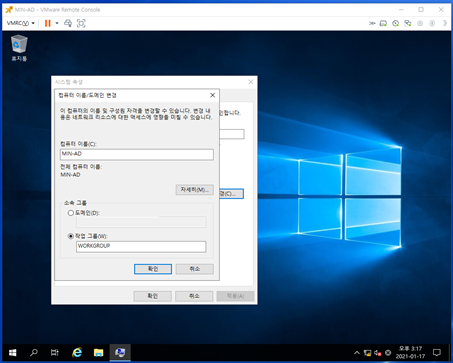Click the computer name field containing MIN-AD
The image size is (453, 363).
click(x=137, y=154)
